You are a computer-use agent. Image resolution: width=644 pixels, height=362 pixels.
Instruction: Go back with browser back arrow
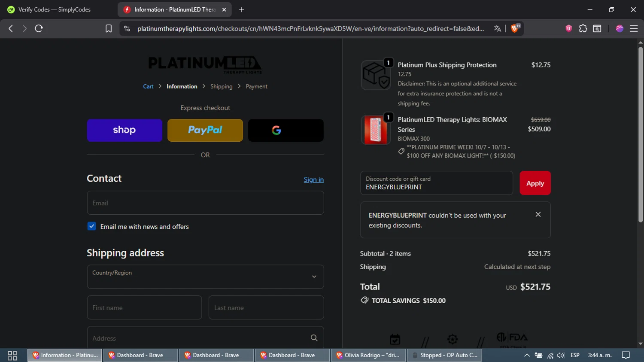(11, 28)
